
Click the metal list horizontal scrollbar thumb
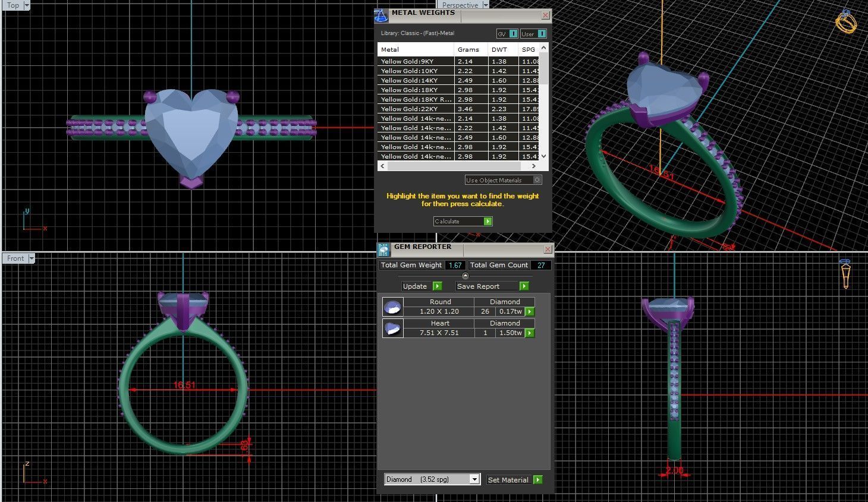454,166
